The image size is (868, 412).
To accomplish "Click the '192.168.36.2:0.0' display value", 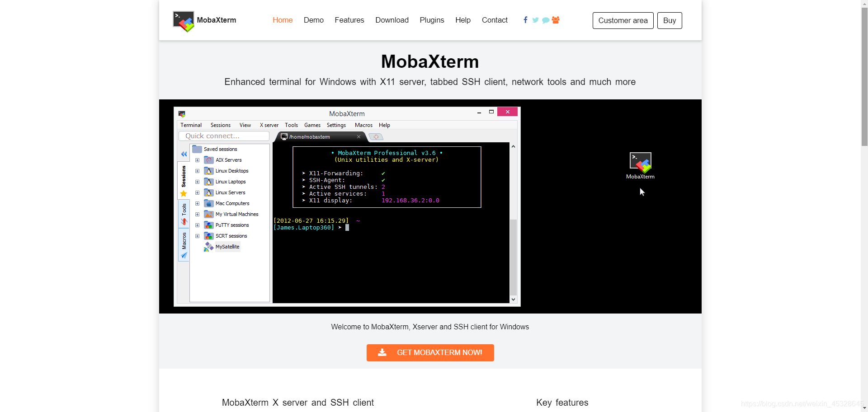I will [x=410, y=201].
